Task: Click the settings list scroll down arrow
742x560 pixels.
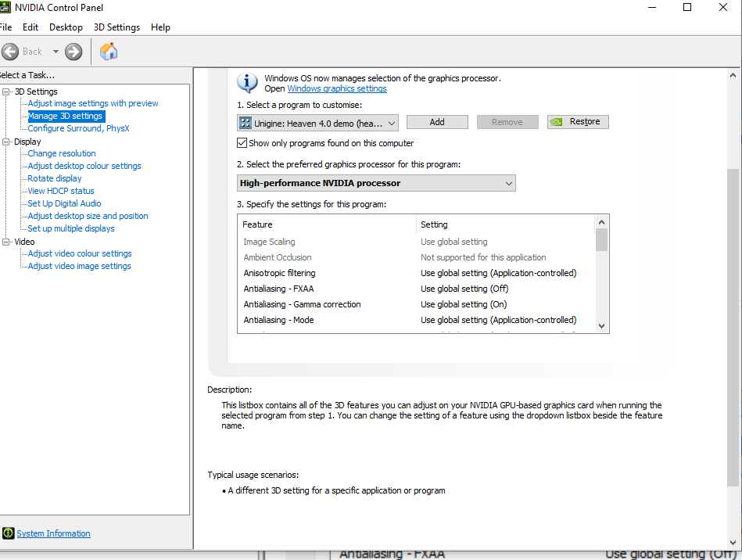Action: click(601, 325)
